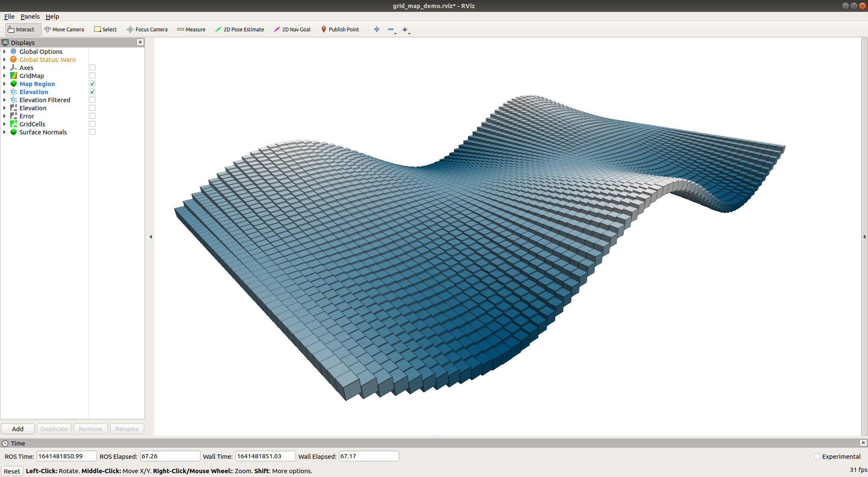Expand the Global Options tree item

pyautogui.click(x=5, y=51)
